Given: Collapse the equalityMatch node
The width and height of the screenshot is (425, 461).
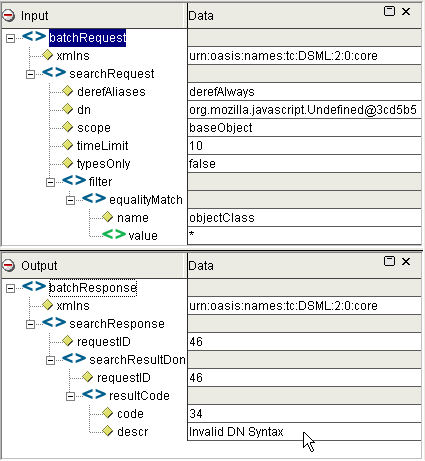Looking at the screenshot, I should click(70, 200).
